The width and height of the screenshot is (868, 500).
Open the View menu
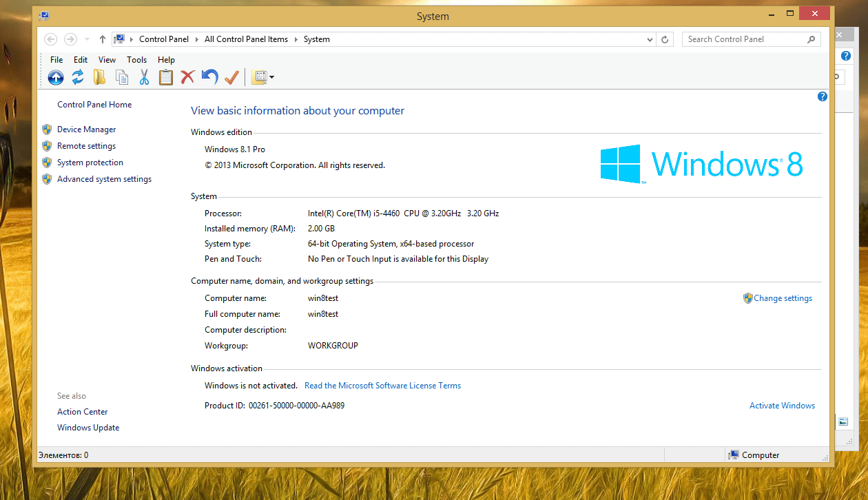coord(107,60)
